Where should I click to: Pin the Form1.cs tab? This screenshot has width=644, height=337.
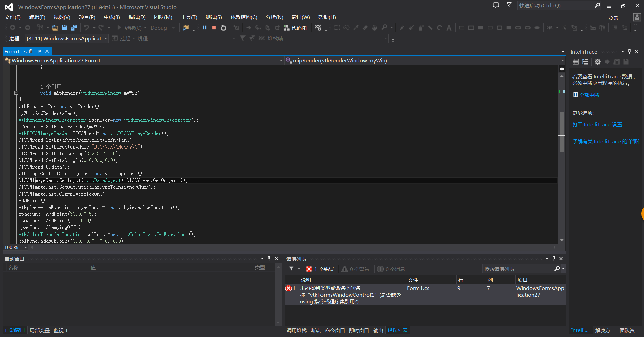pos(39,51)
